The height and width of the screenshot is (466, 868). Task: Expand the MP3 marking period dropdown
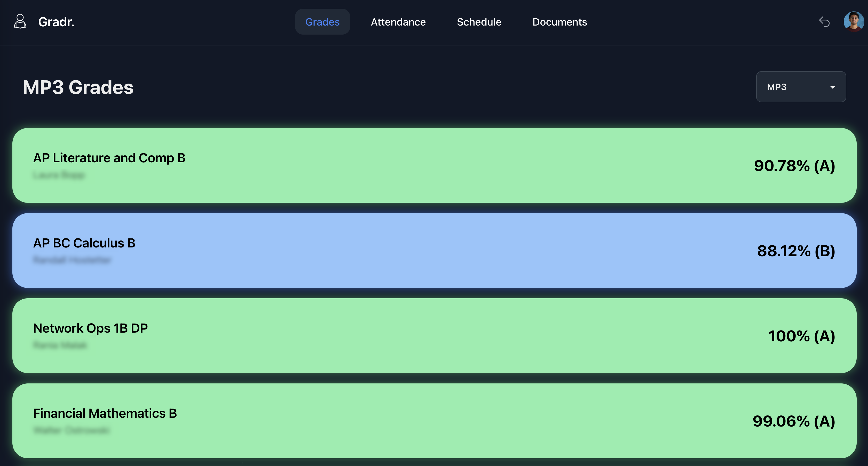pos(801,87)
